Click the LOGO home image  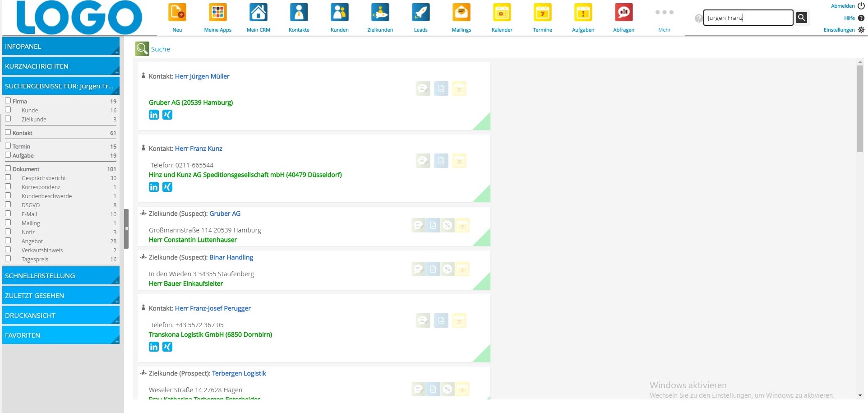[x=79, y=17]
